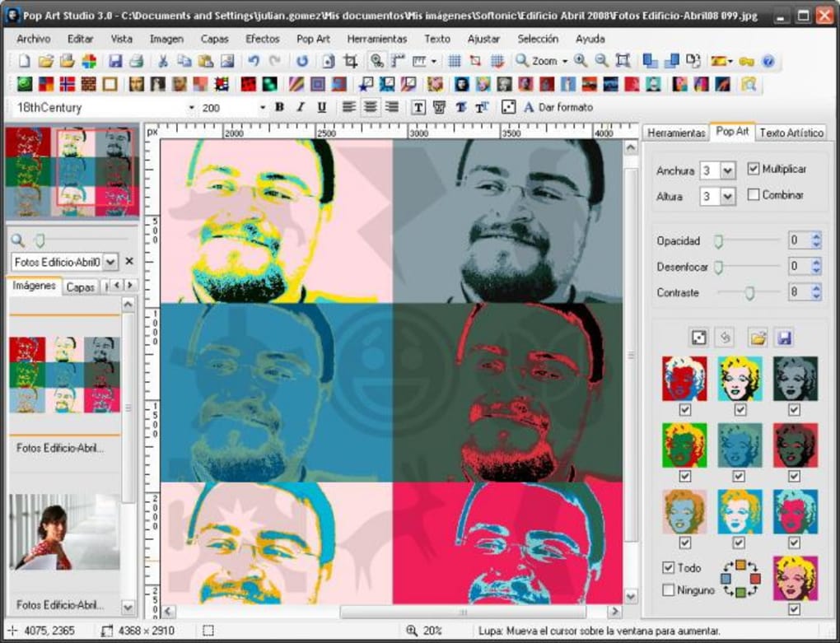This screenshot has height=643, width=840.
Task: Open the Anchura dropdown
Action: pos(727,170)
